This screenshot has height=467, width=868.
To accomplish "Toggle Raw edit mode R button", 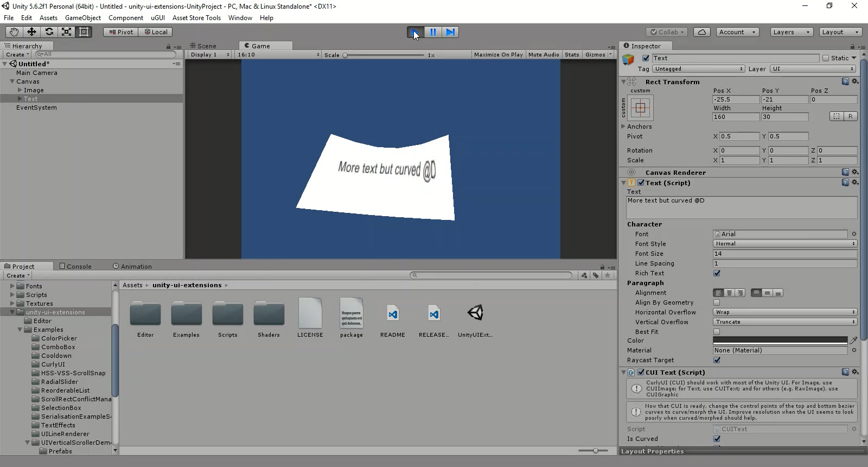I will click(850, 116).
